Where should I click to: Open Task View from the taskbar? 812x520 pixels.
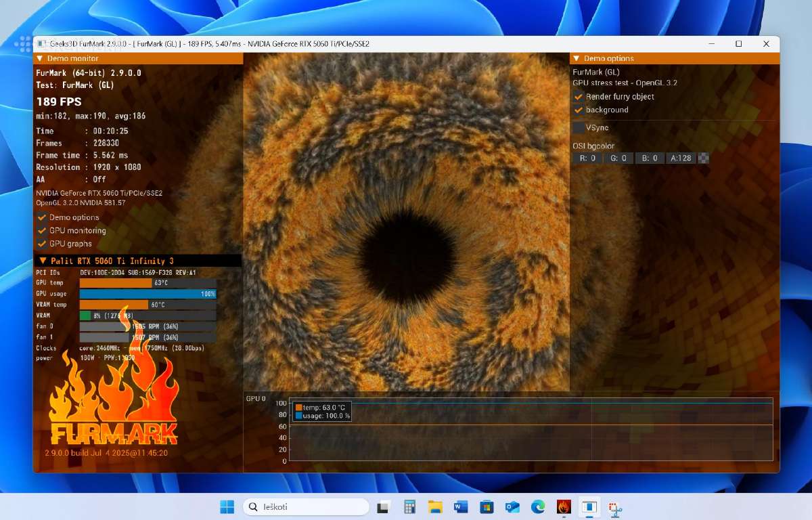383,506
